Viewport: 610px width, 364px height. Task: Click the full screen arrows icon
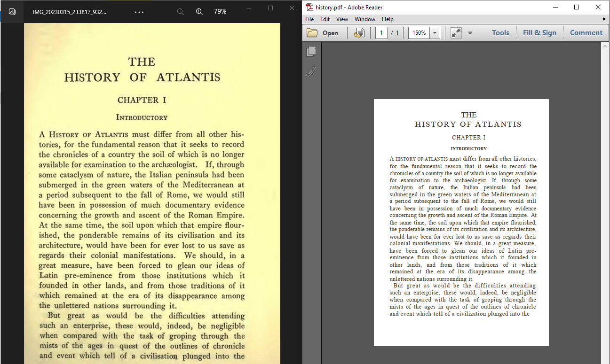coord(456,33)
